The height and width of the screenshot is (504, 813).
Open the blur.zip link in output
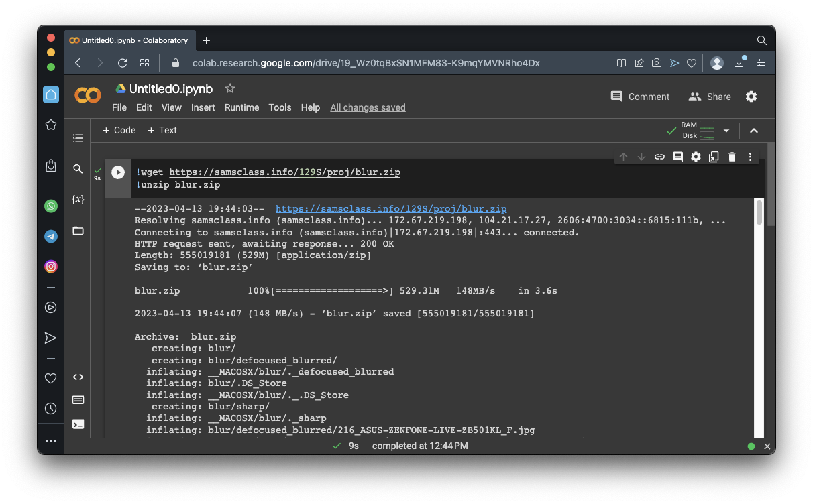[x=391, y=209]
